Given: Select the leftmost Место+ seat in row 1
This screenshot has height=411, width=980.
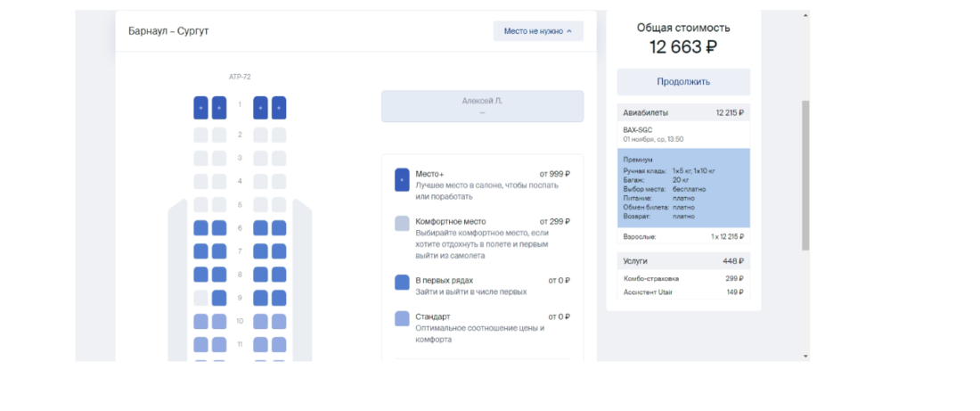Looking at the screenshot, I should click(200, 108).
